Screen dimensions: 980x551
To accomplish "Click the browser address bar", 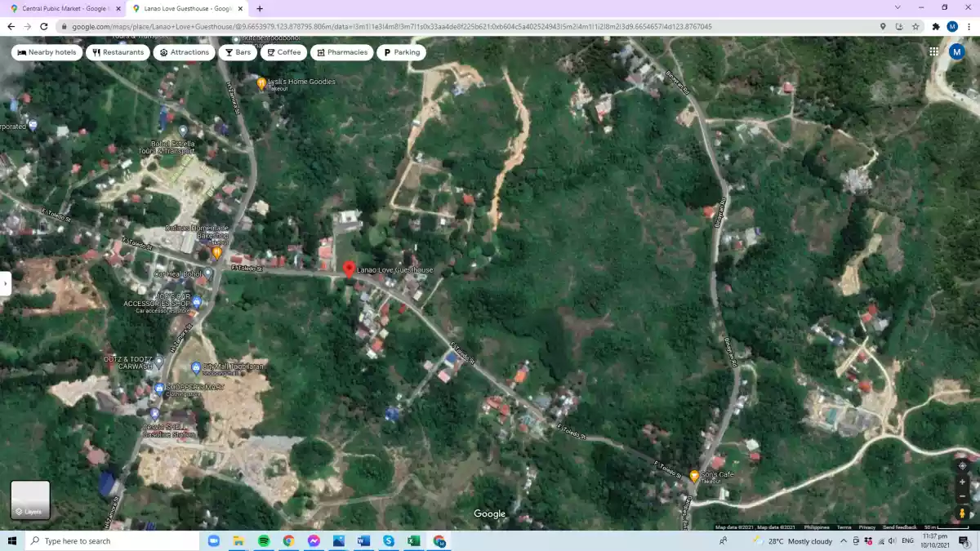I will click(x=465, y=26).
